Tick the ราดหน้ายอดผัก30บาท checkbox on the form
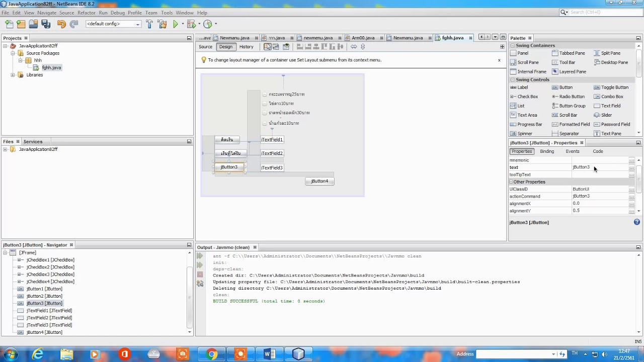The height and width of the screenshot is (362, 644). click(265, 113)
